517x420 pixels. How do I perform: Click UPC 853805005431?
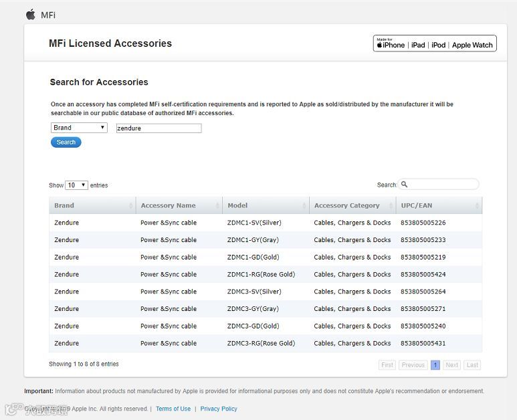click(423, 343)
